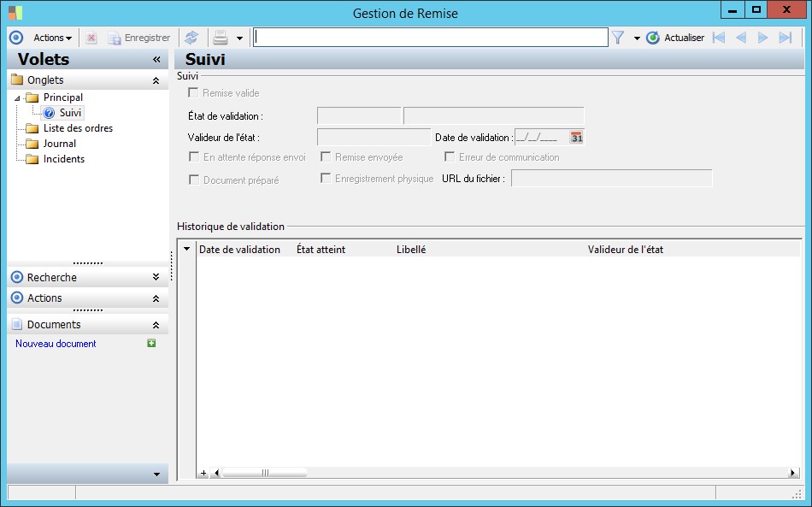This screenshot has width=812, height=507.
Task: Toggle the Remise valide checkbox
Action: tap(194, 92)
